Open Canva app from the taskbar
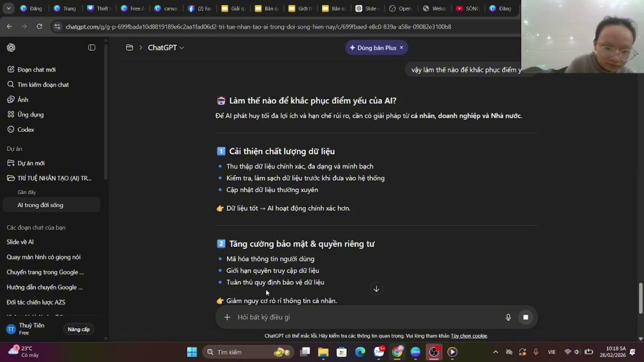This screenshot has height=362, width=644. click(416, 352)
